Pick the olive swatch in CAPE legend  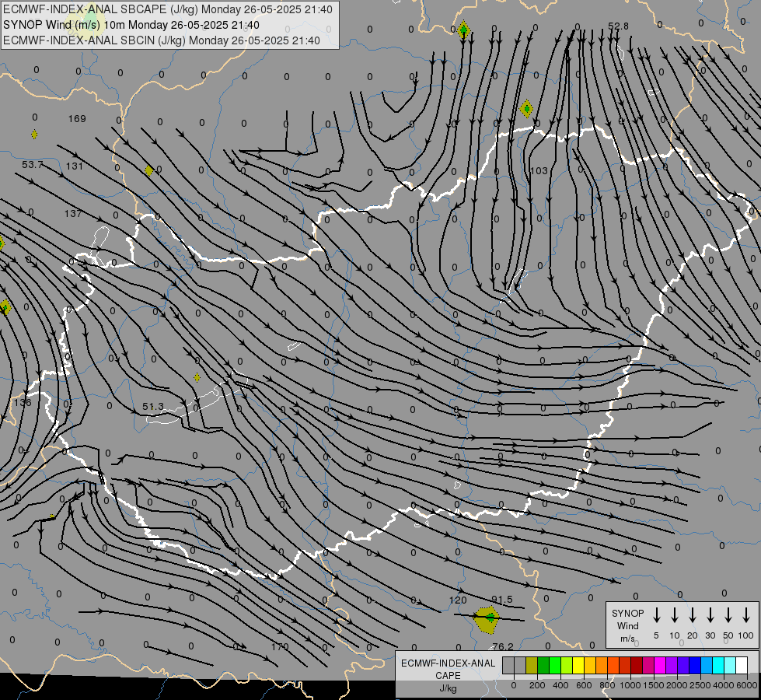(532, 665)
